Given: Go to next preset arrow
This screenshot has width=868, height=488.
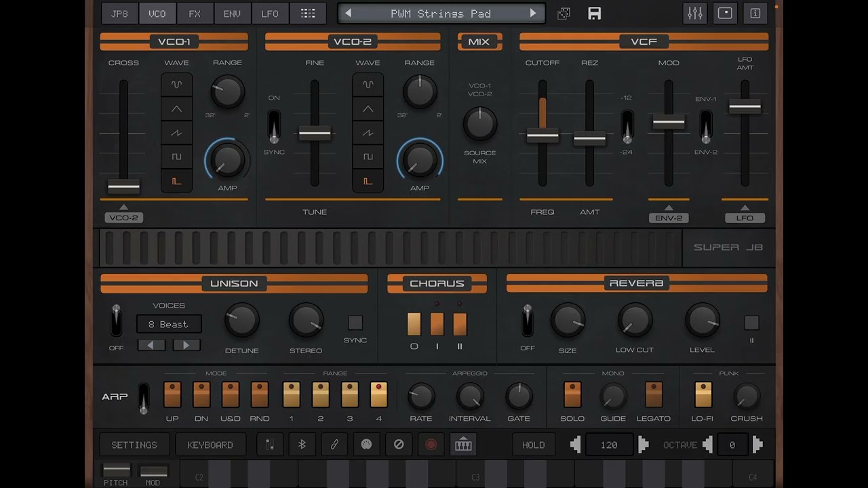Looking at the screenshot, I should [533, 13].
